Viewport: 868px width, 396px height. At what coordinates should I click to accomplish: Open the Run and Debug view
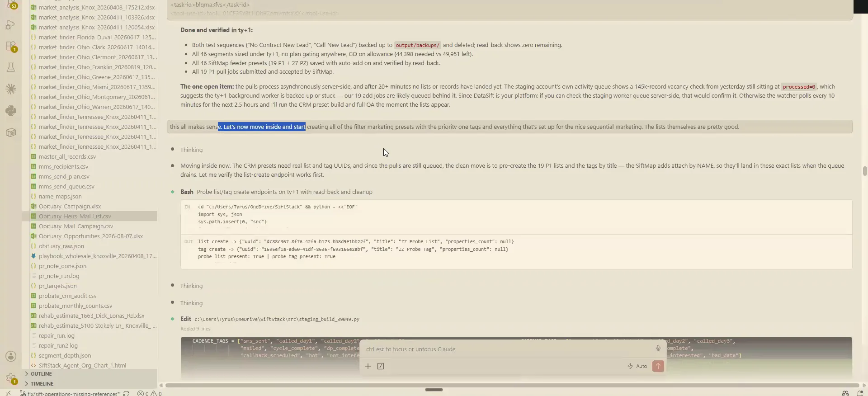(x=11, y=24)
